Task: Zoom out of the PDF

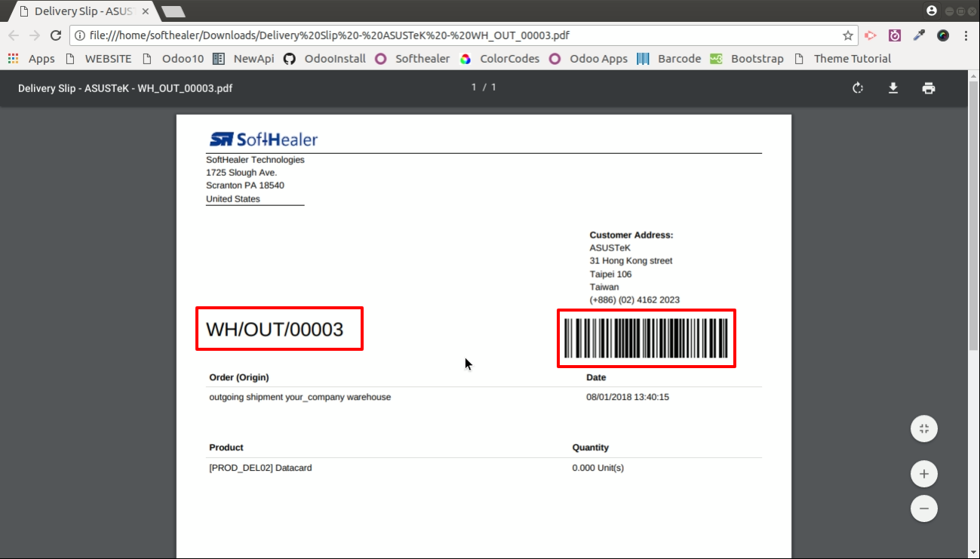Action: pyautogui.click(x=924, y=508)
